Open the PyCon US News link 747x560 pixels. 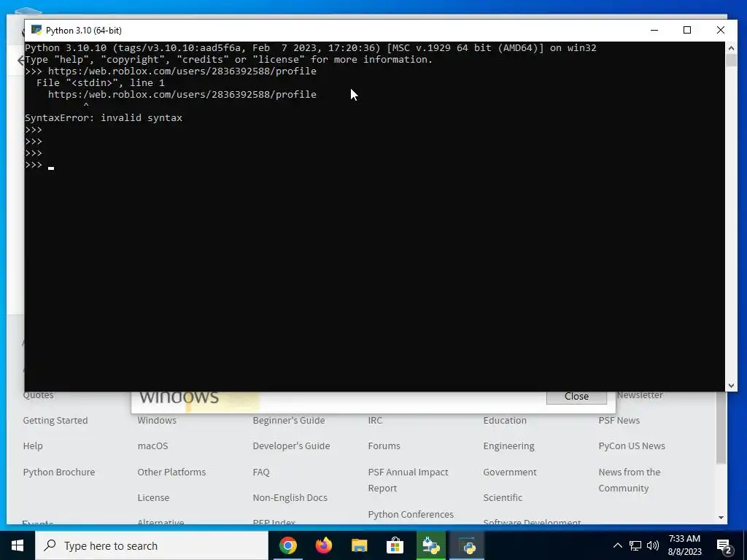tap(632, 446)
